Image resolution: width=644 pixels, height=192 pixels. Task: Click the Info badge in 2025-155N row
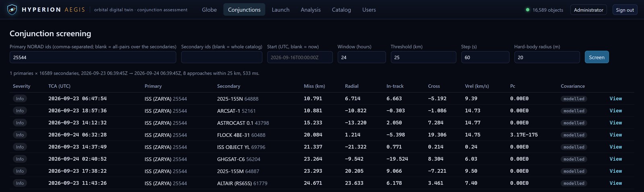click(20, 99)
